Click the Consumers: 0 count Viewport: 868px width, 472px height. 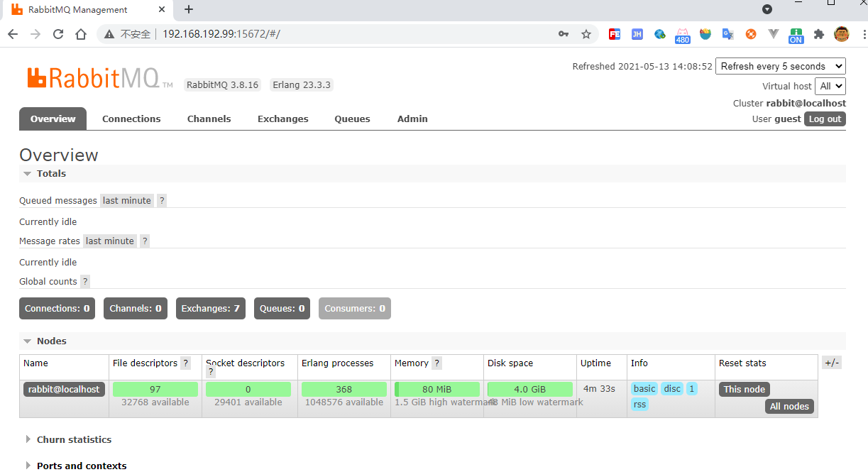click(x=355, y=309)
